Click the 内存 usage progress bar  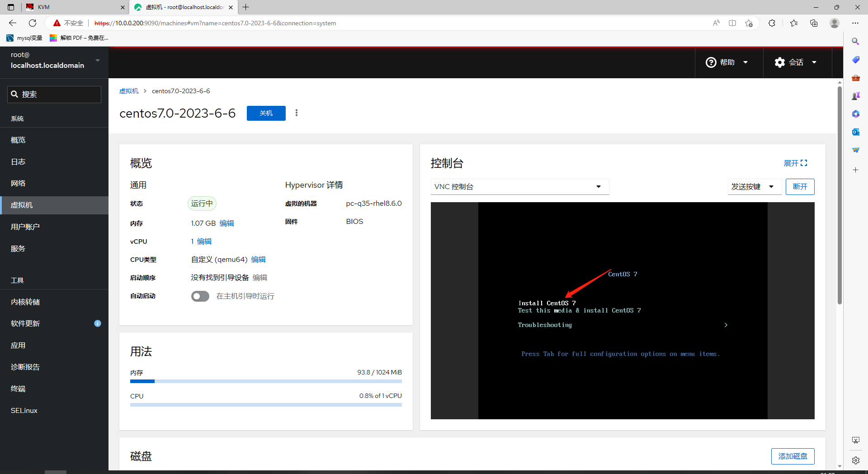coord(266,381)
